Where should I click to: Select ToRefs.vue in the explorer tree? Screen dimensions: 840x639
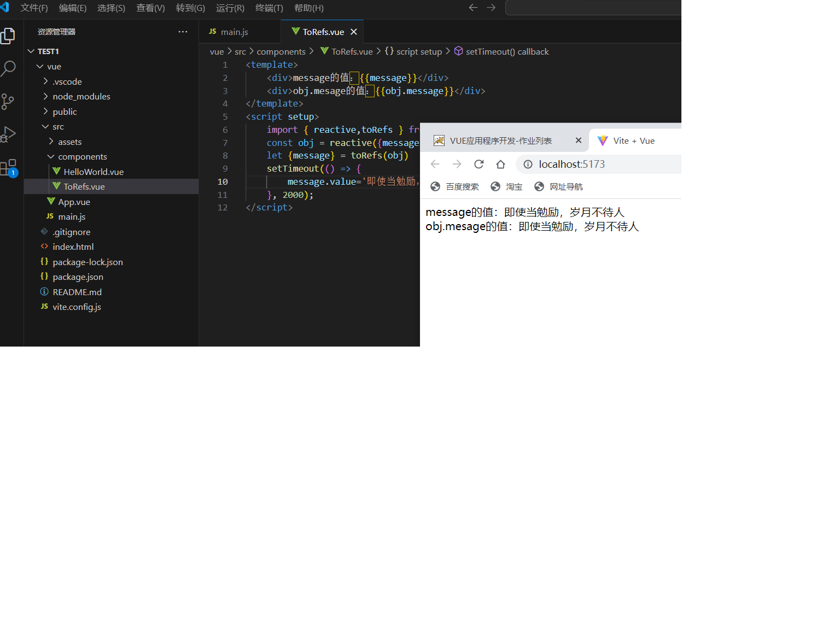coord(111,186)
